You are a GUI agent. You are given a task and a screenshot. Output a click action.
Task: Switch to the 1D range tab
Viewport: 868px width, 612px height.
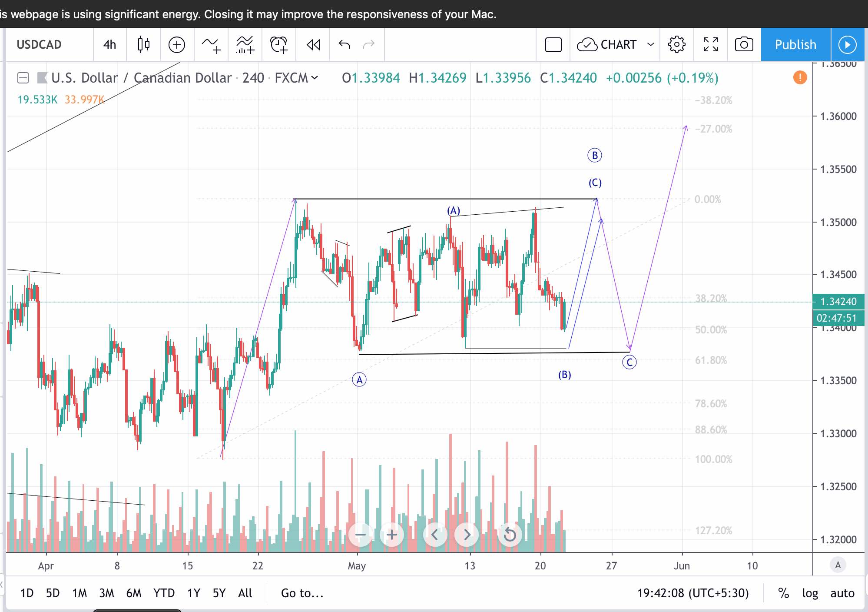click(27, 593)
